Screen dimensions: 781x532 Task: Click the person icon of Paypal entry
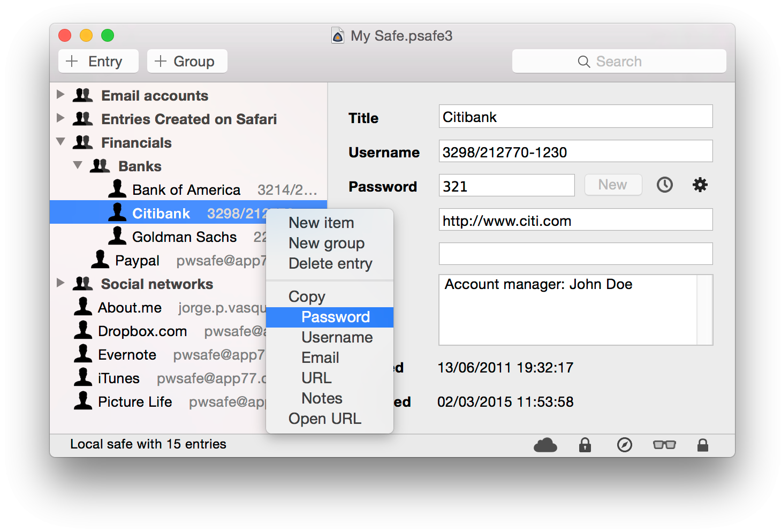(x=100, y=259)
